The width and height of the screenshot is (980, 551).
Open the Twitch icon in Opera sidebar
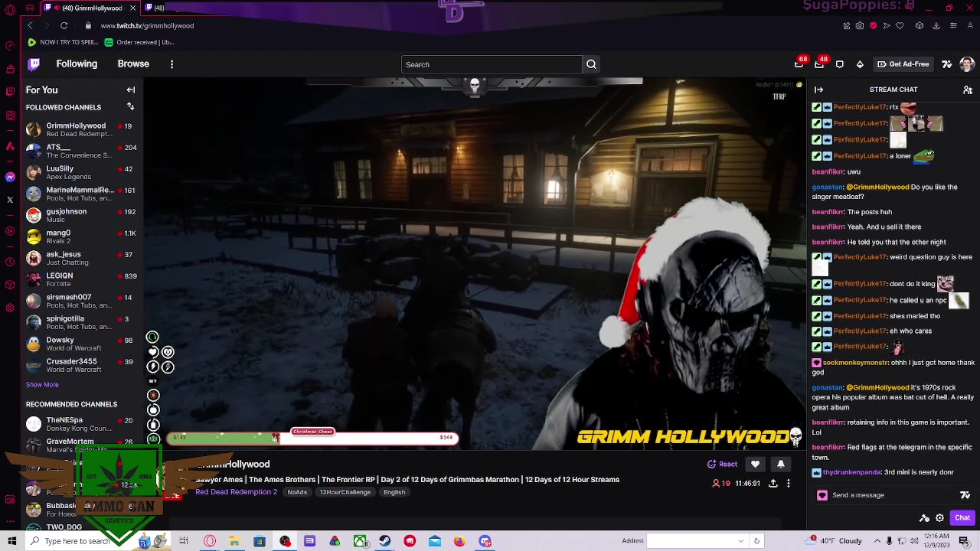tap(10, 91)
